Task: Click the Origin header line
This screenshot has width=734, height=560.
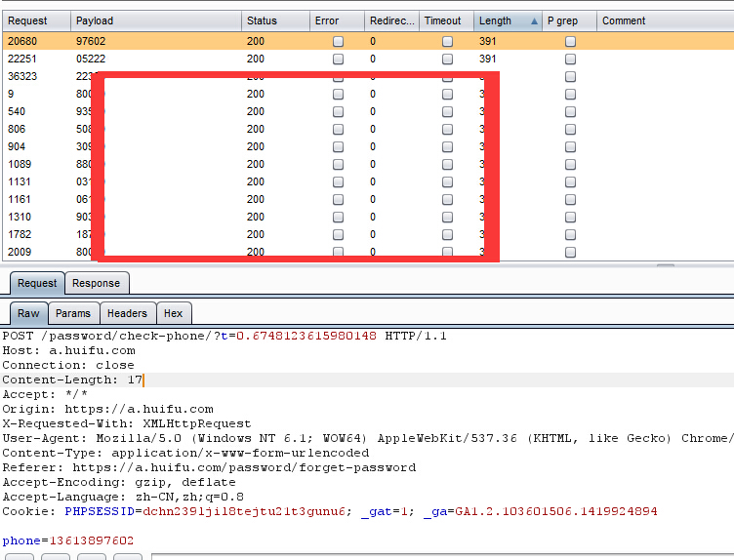Action: (107, 410)
